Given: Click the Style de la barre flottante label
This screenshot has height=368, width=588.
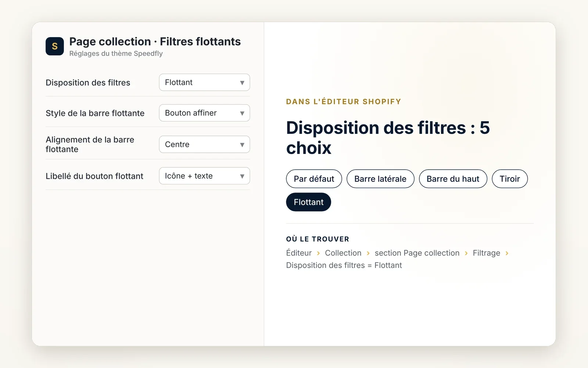Looking at the screenshot, I should click(95, 113).
